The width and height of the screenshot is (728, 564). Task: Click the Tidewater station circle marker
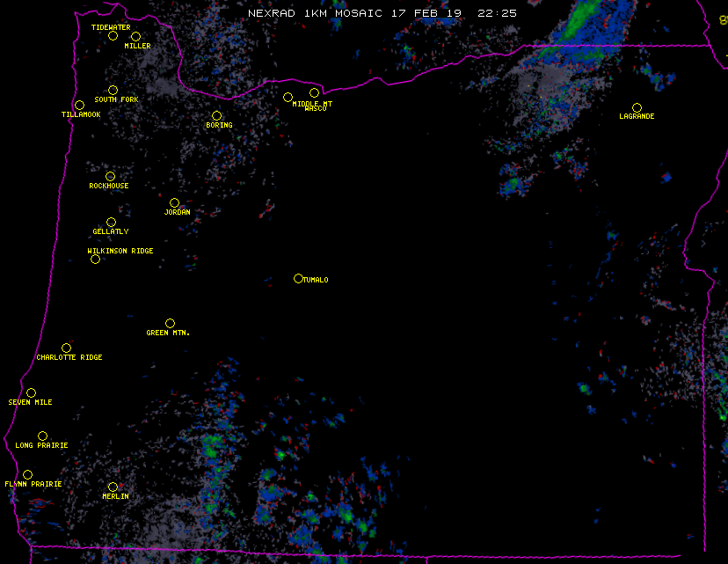coord(113,35)
